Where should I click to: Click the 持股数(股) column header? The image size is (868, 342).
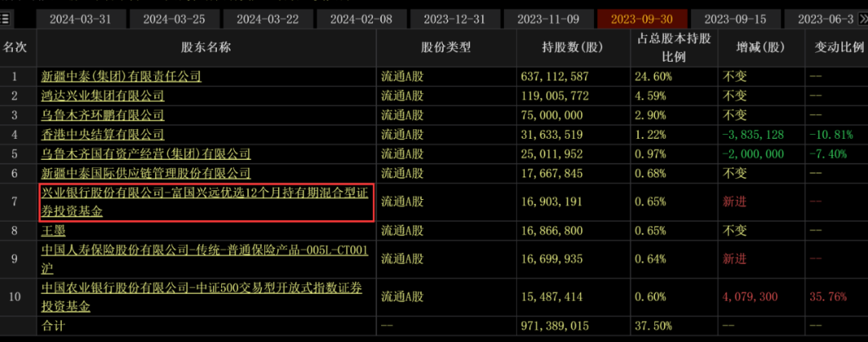point(572,47)
